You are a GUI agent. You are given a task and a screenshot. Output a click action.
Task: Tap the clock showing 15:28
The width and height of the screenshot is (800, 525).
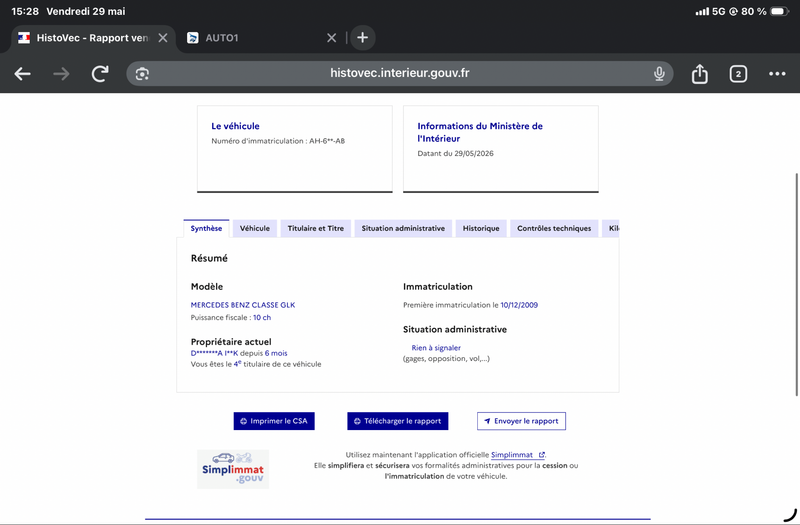pyautogui.click(x=25, y=11)
